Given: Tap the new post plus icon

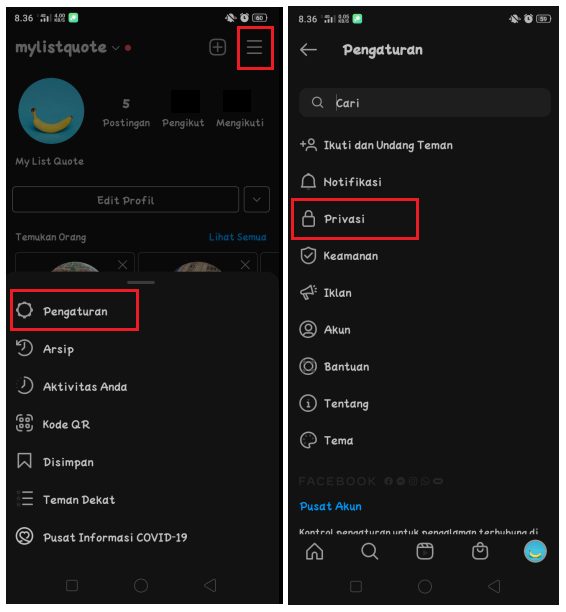Looking at the screenshot, I should [x=218, y=47].
